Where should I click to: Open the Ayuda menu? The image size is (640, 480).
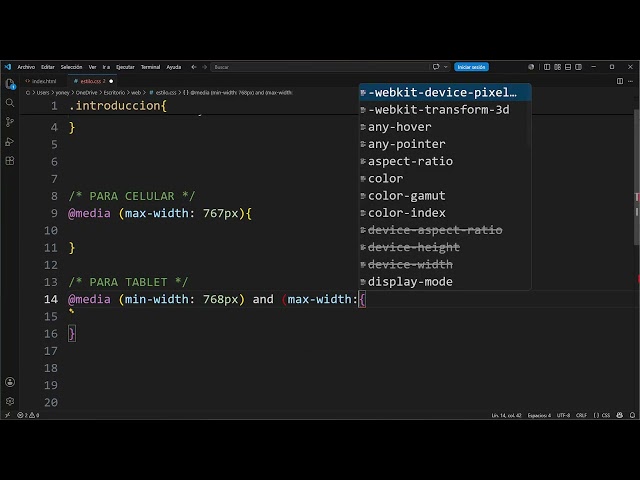tap(174, 67)
